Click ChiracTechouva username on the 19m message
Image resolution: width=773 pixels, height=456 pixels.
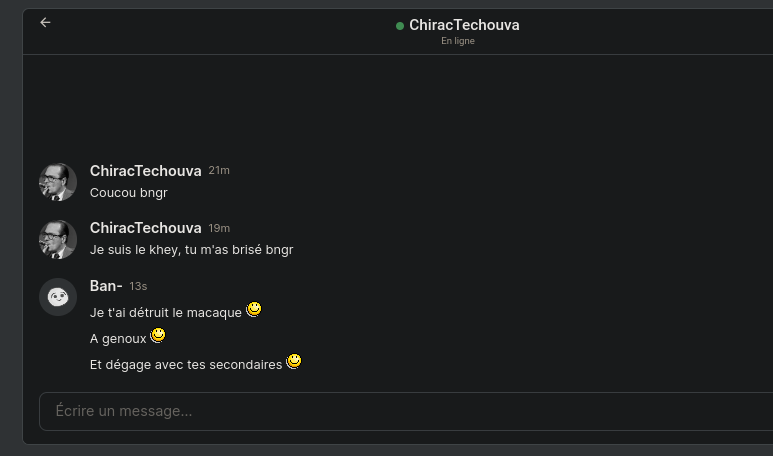click(145, 228)
